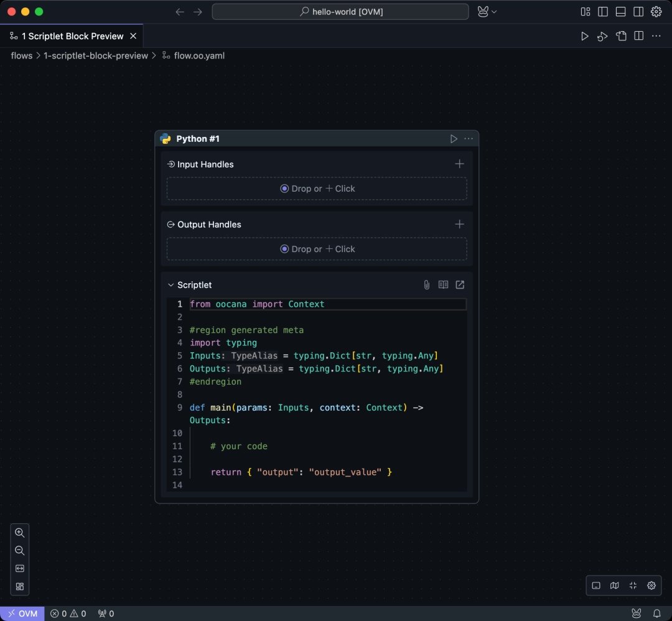The image size is (672, 621).
Task: Run the Python #1 block
Action: (454, 138)
